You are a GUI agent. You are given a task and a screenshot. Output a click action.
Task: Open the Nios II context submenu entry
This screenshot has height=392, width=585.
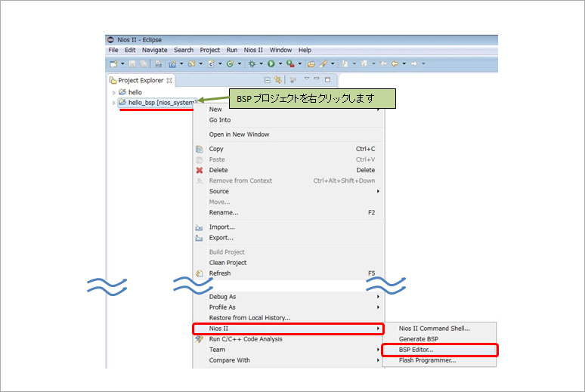[219, 329]
